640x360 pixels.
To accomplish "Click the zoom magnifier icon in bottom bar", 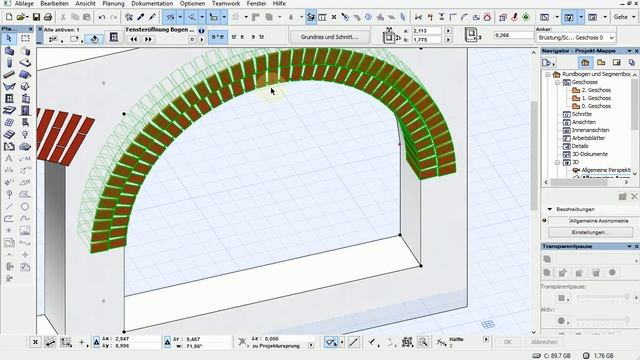I will point(423,342).
